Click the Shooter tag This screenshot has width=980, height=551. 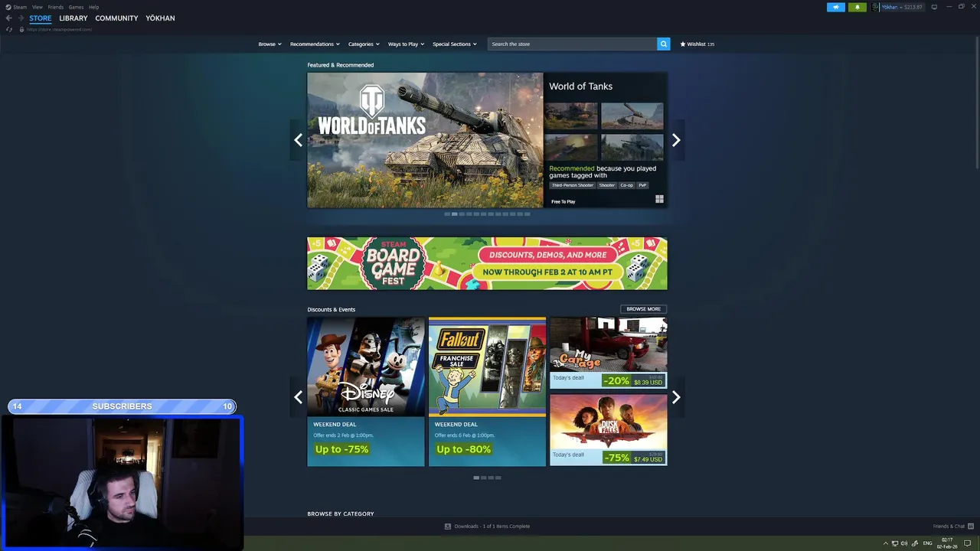pos(607,185)
